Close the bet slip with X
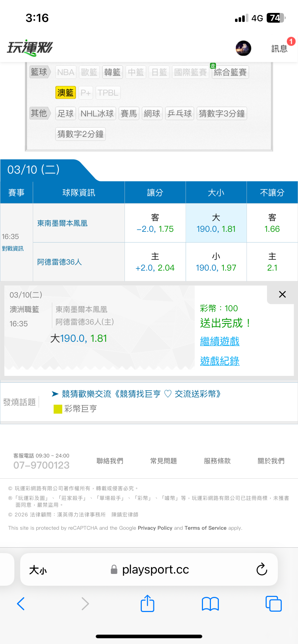Image resolution: width=298 pixels, height=644 pixels. point(283,294)
